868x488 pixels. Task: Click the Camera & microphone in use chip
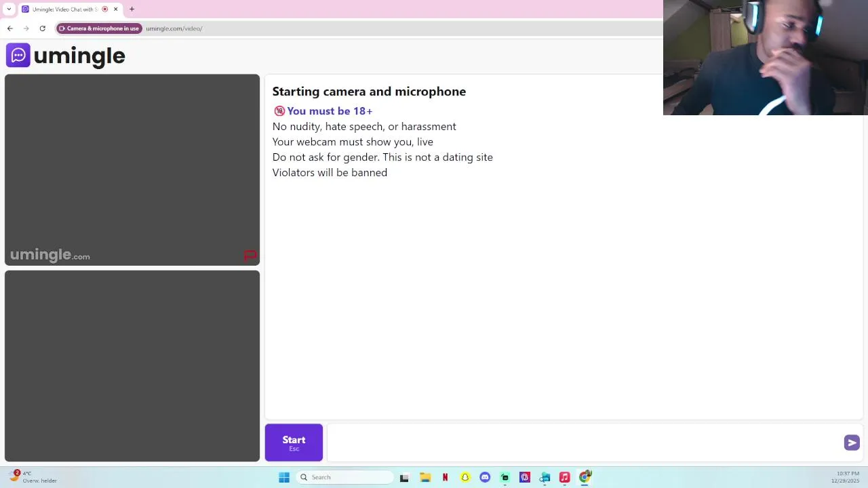99,28
